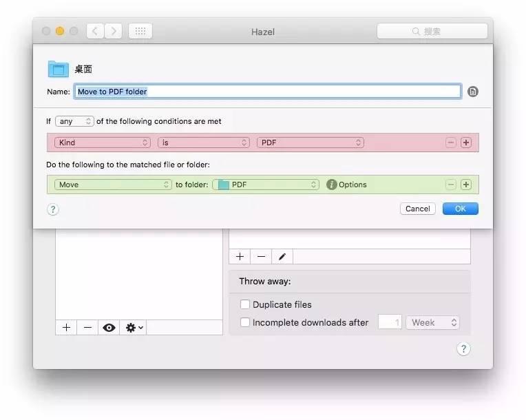The width and height of the screenshot is (526, 420).
Task: Open the folder gear actions menu
Action: click(x=134, y=328)
